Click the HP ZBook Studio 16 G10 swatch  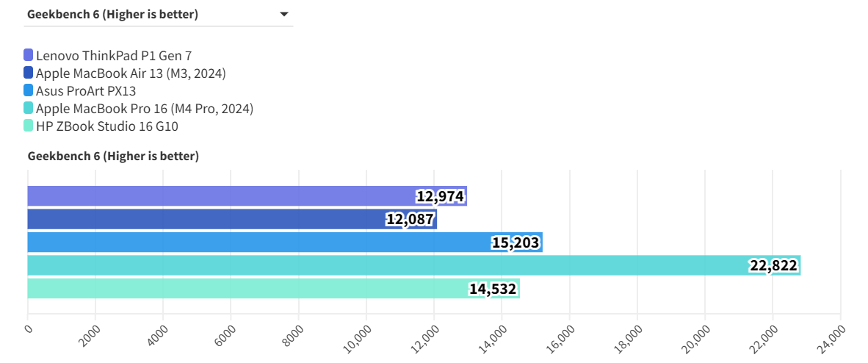[29, 126]
